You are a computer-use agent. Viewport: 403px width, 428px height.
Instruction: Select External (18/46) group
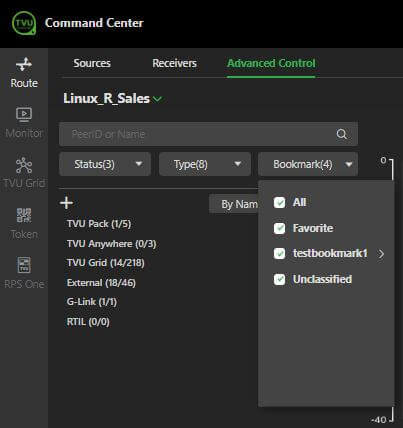coord(101,283)
